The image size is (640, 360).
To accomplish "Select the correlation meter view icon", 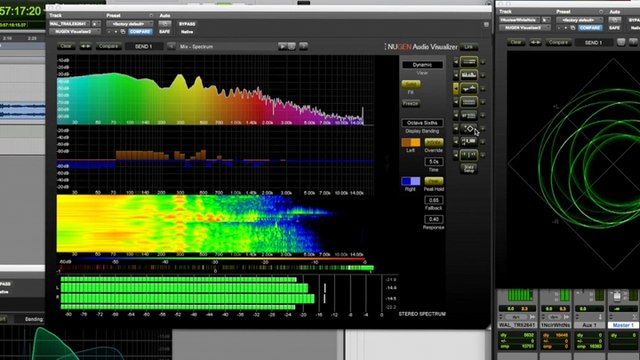I will (469, 142).
